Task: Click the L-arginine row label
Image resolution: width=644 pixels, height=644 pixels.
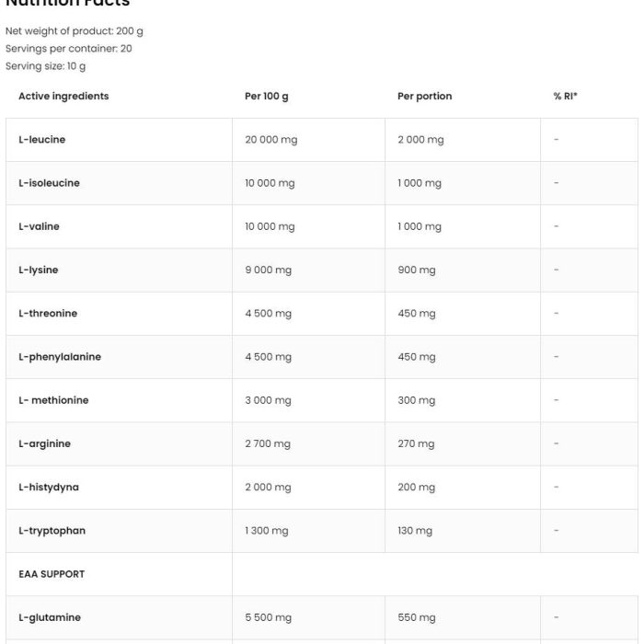Action: pyautogui.click(x=44, y=444)
